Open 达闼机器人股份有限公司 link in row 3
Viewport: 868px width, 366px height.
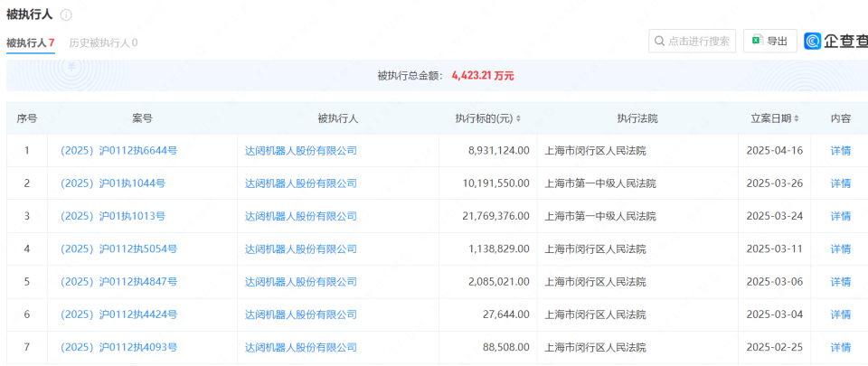point(301,216)
